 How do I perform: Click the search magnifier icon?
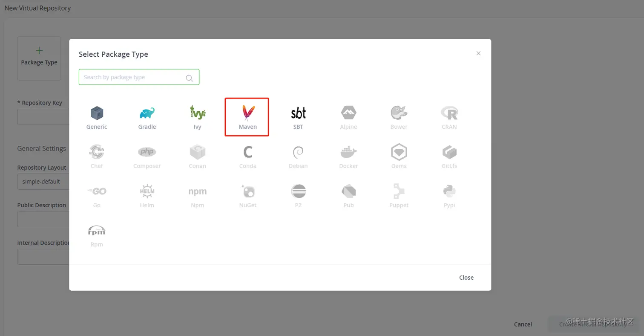pyautogui.click(x=190, y=78)
